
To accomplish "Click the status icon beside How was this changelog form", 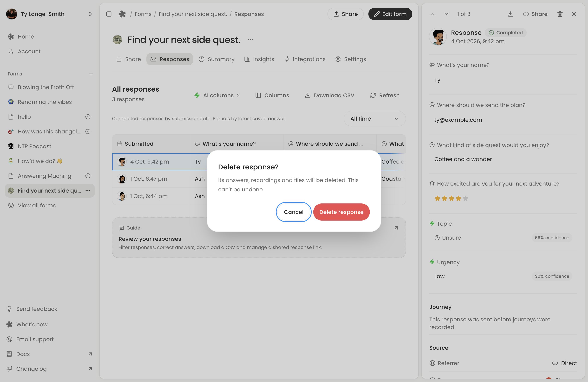I will click(88, 131).
